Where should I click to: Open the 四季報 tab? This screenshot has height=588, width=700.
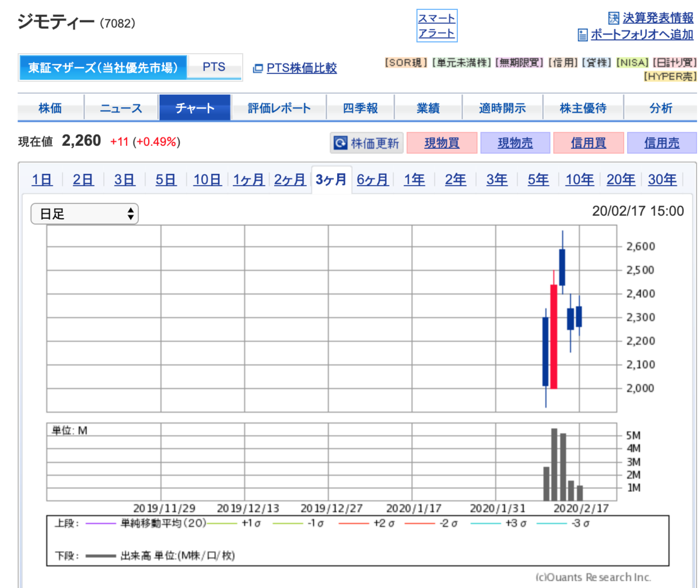coord(360,108)
